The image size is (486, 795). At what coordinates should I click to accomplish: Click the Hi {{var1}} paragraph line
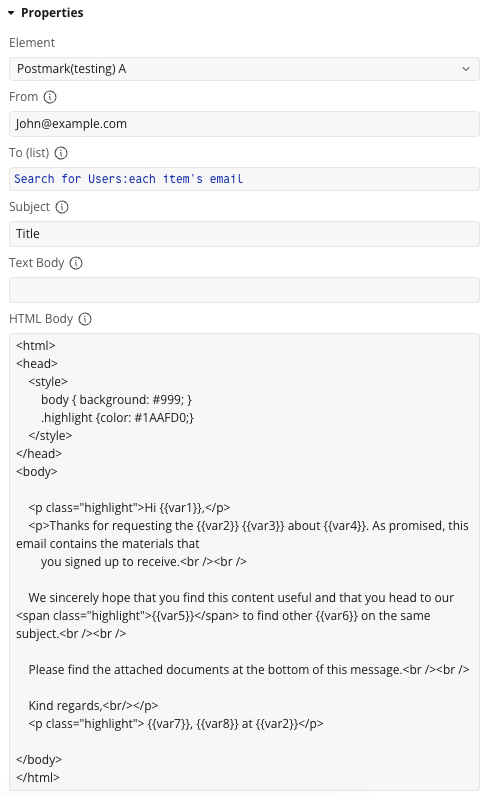[x=129, y=508]
